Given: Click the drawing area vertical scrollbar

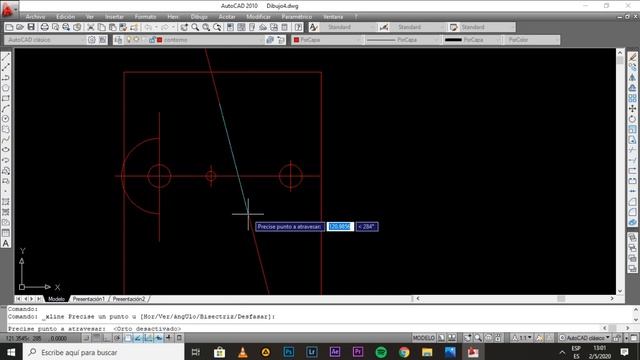Looking at the screenshot, I should pos(620,171).
